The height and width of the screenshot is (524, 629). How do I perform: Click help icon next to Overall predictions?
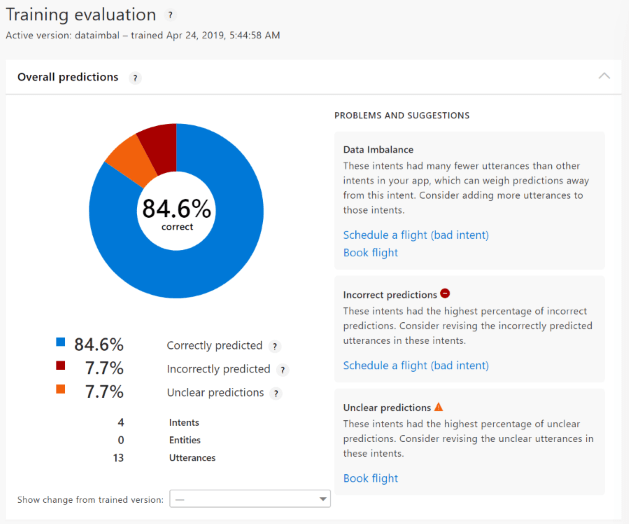[135, 78]
